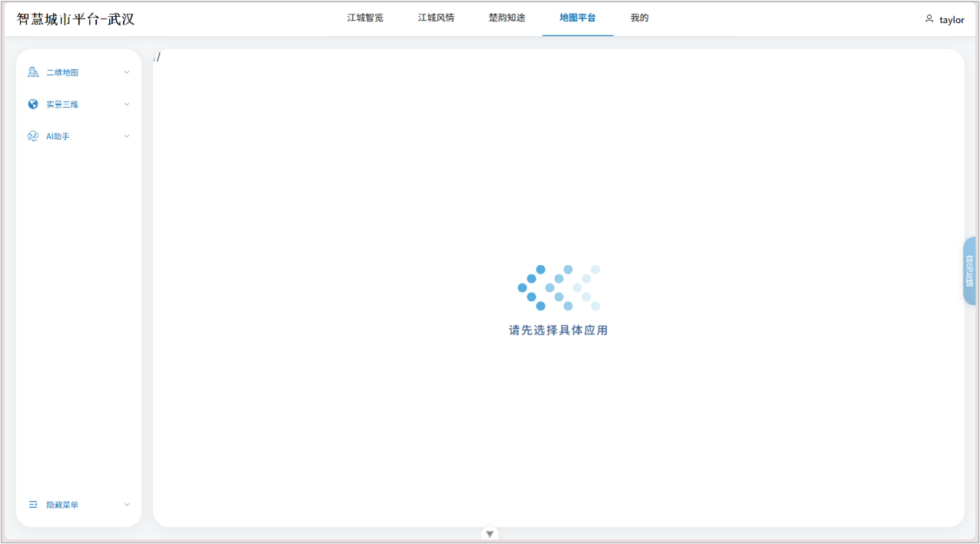Select the 地图平台 tab

click(x=577, y=18)
